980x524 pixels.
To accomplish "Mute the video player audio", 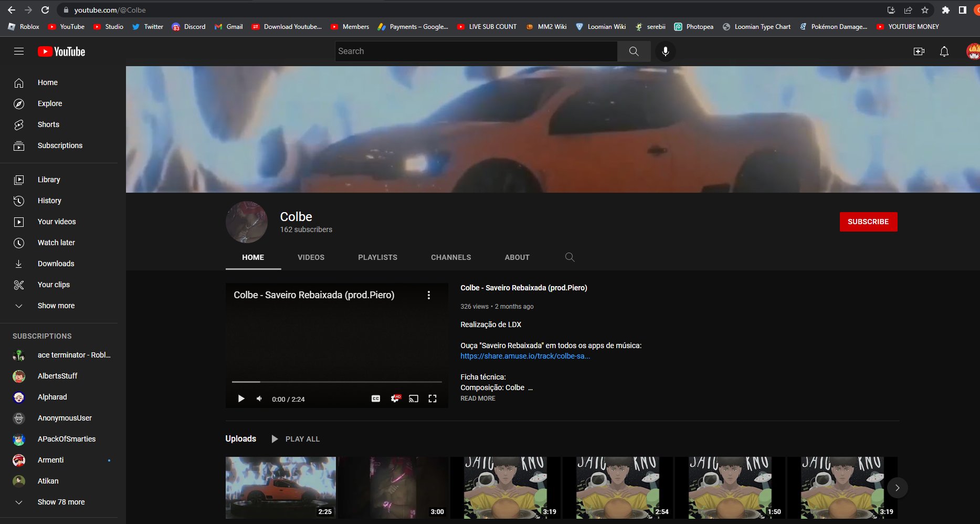I will point(259,399).
